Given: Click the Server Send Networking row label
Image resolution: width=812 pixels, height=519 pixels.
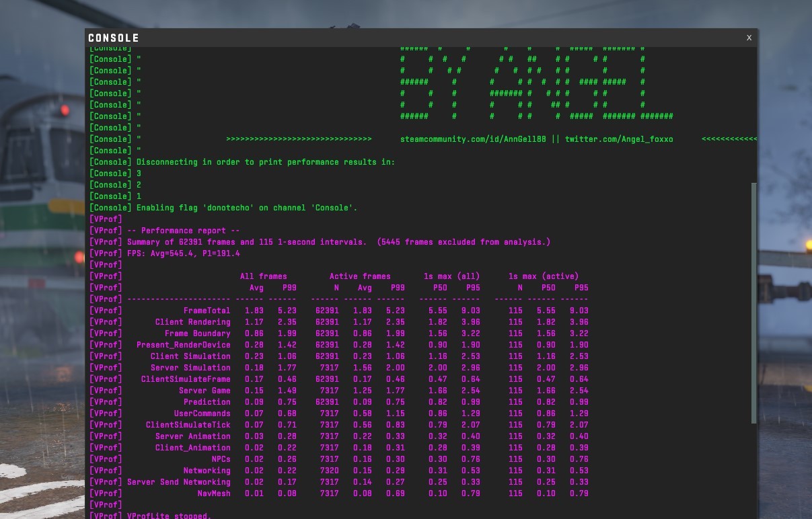Looking at the screenshot, I should (x=178, y=482).
